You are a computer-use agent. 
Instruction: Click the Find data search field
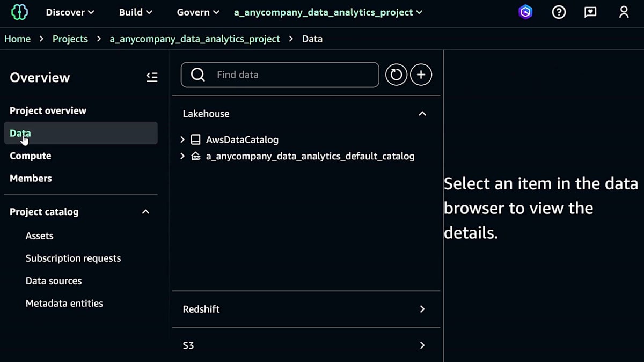click(280, 75)
